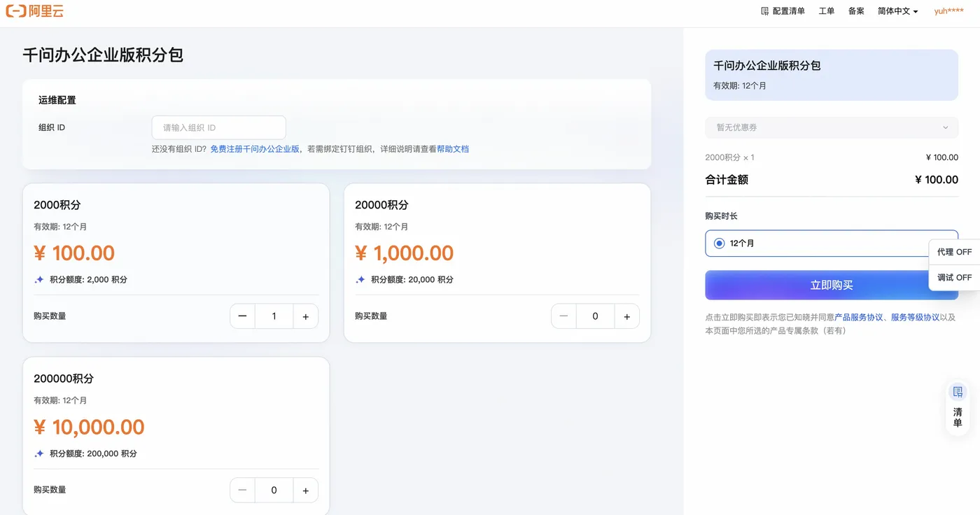The height and width of the screenshot is (515, 980).
Task: Open the yuh**** account menu
Action: click(948, 11)
